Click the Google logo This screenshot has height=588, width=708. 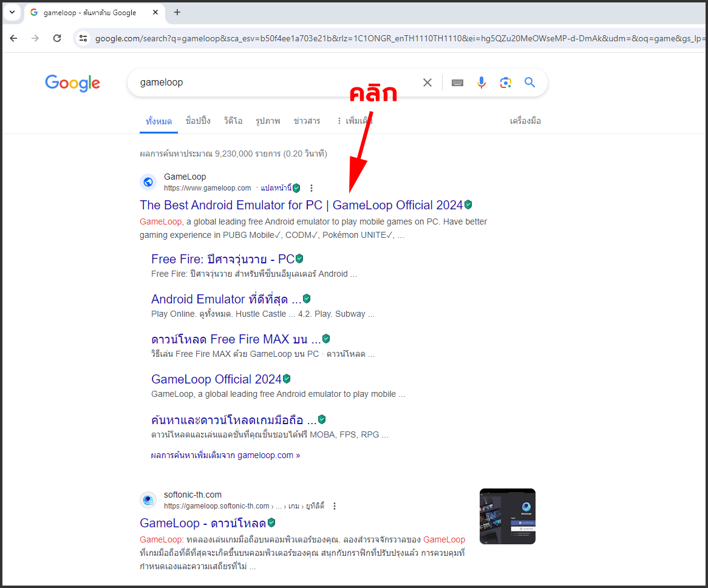tap(72, 83)
